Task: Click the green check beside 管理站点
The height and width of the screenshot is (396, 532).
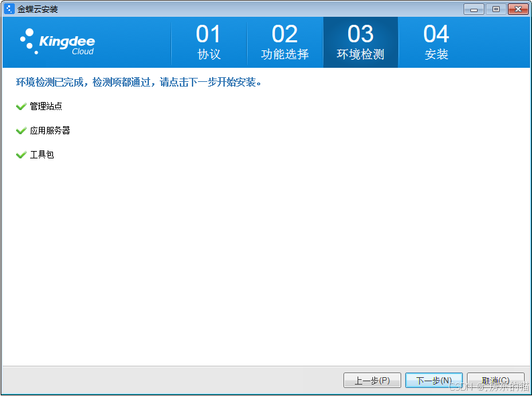Action: tap(21, 107)
